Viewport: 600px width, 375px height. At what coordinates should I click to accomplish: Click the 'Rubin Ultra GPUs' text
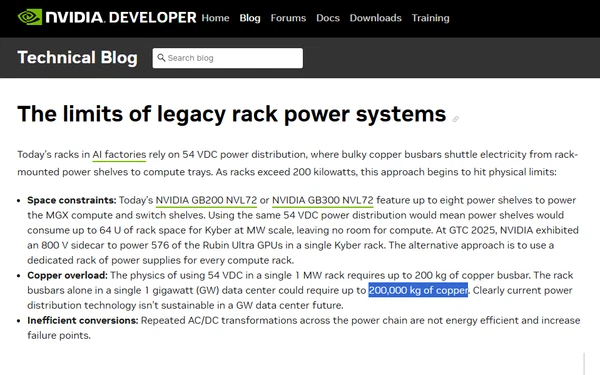243,245
